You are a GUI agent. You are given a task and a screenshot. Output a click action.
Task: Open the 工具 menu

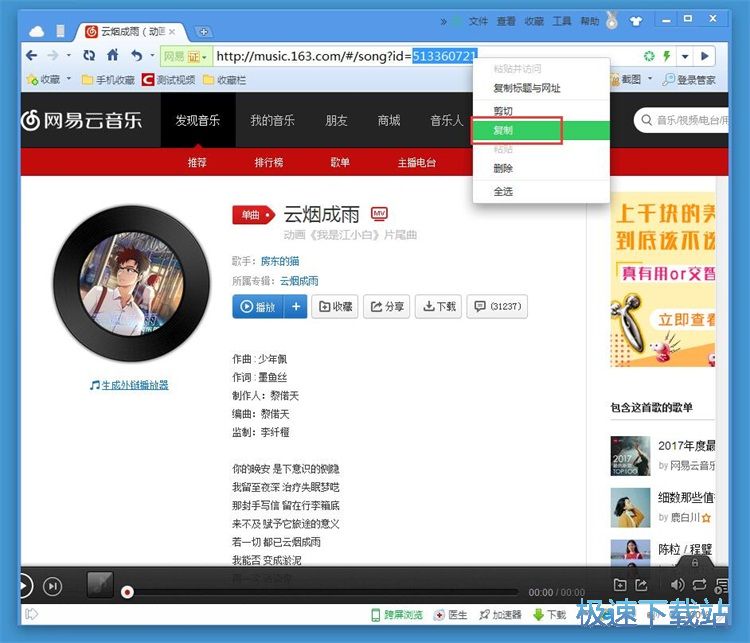(x=562, y=21)
